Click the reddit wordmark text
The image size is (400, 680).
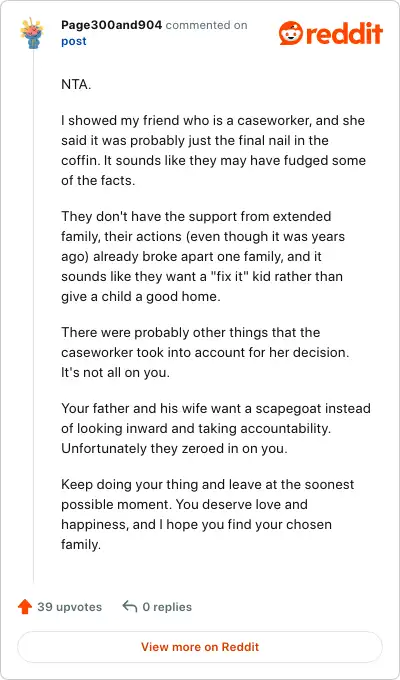[x=344, y=33]
